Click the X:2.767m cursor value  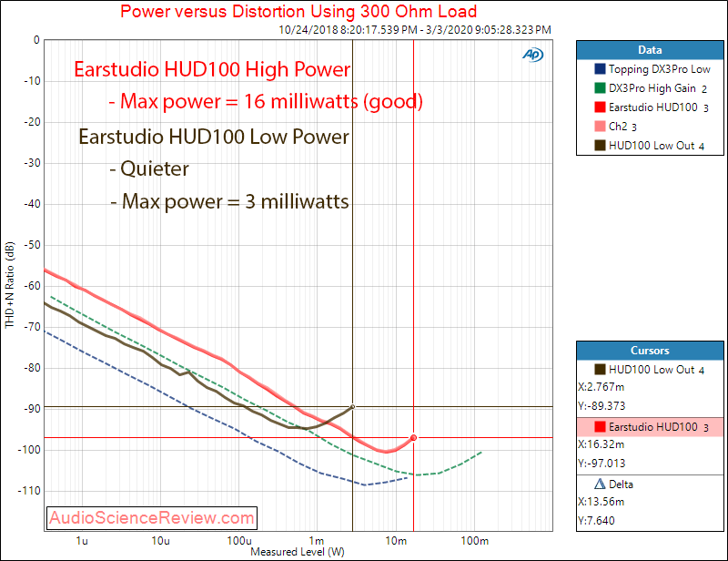(602, 387)
